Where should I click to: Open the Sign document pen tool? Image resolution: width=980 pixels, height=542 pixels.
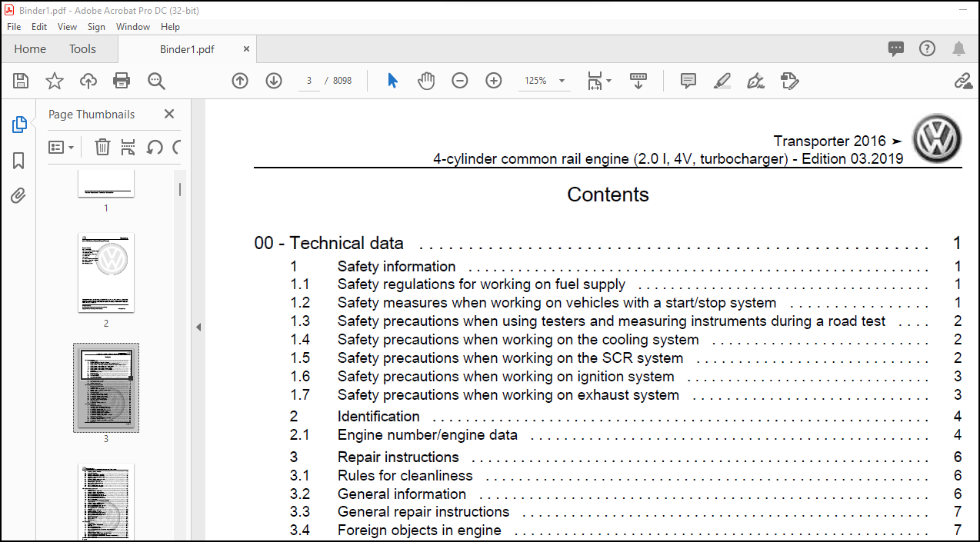(755, 81)
